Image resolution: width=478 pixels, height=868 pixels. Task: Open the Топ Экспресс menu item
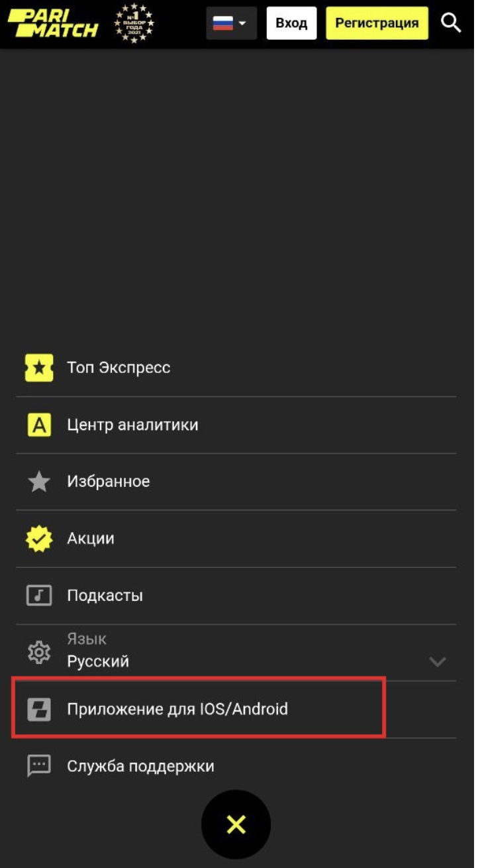click(236, 368)
